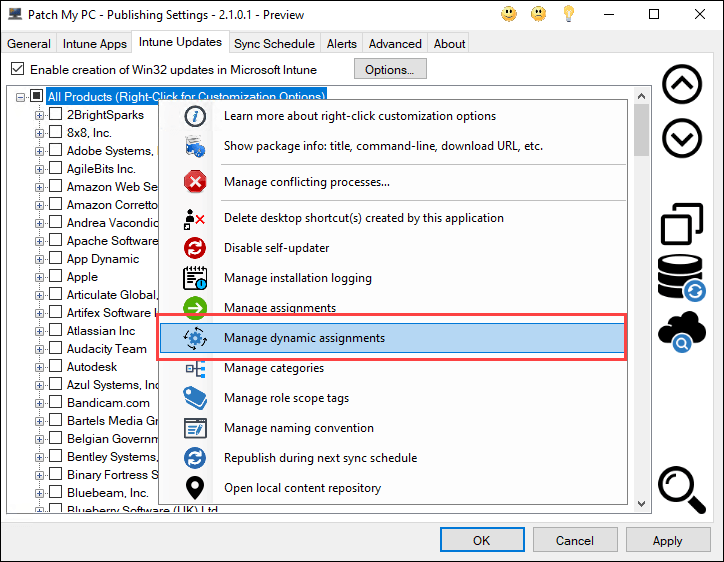724x562 pixels.
Task: Click the scrollbar up arrow in product list
Action: tap(641, 96)
